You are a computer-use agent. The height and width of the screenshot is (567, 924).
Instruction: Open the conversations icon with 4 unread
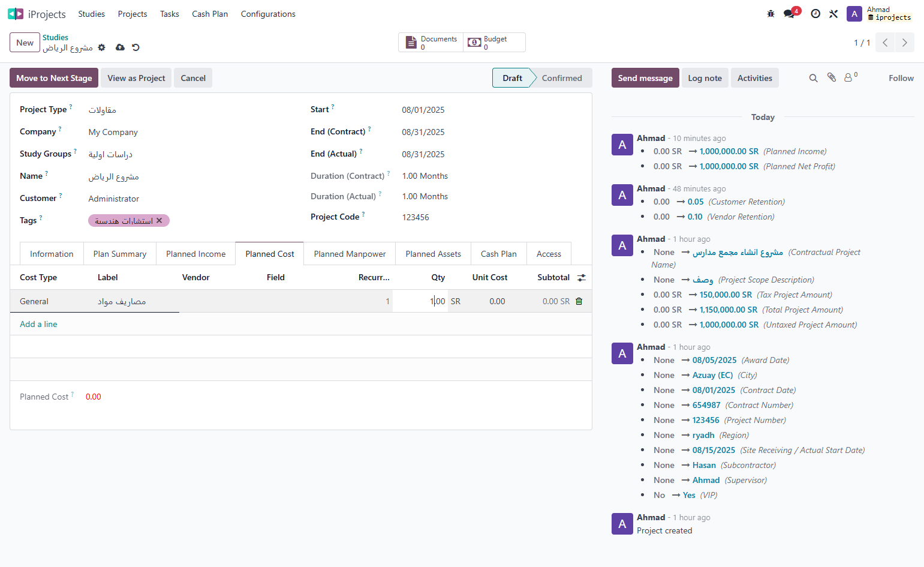coord(790,13)
